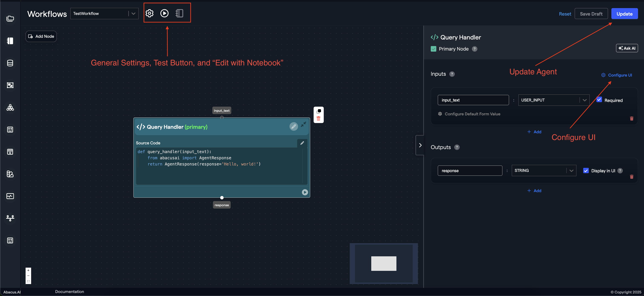This screenshot has height=296, width=644.
Task: Collapse the Query Handler node
Action: coord(303,124)
